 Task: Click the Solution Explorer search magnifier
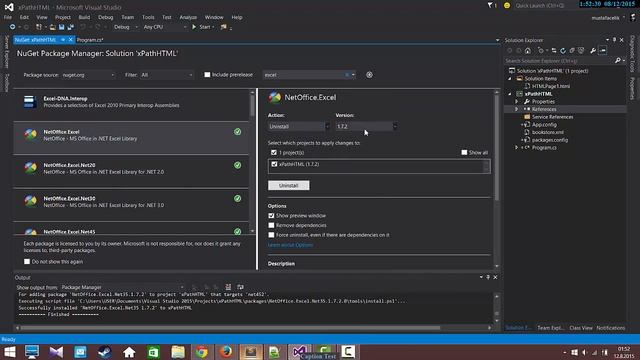tap(618, 61)
